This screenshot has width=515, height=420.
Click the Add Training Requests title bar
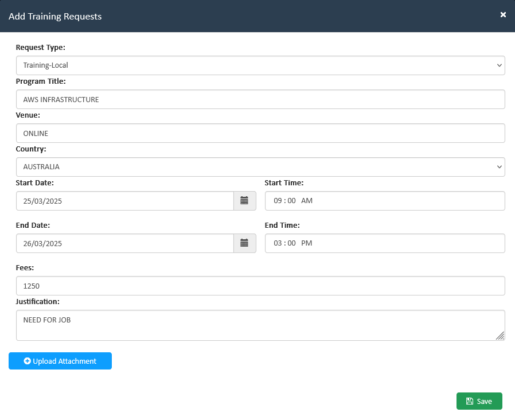(54, 16)
